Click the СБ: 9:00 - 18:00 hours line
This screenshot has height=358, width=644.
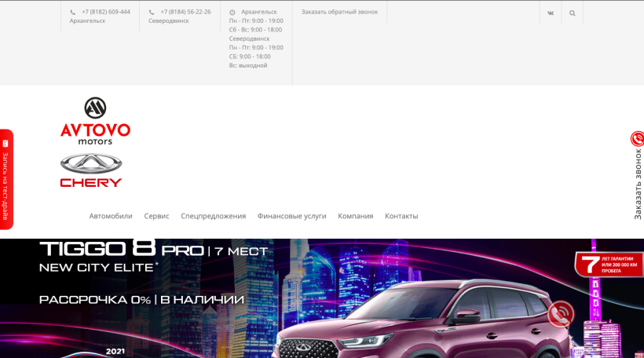(250, 57)
